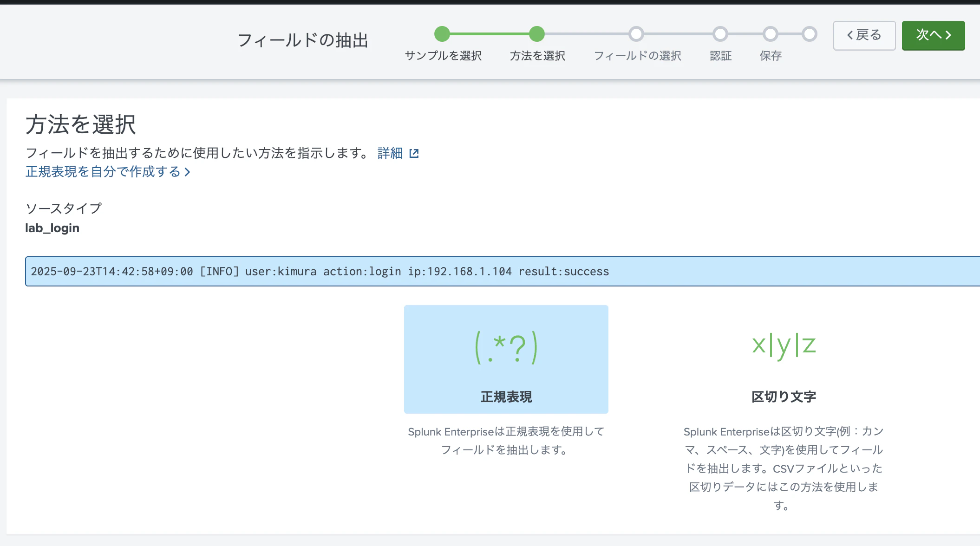Click the sample event log line
Image resolution: width=980 pixels, height=546 pixels.
503,272
